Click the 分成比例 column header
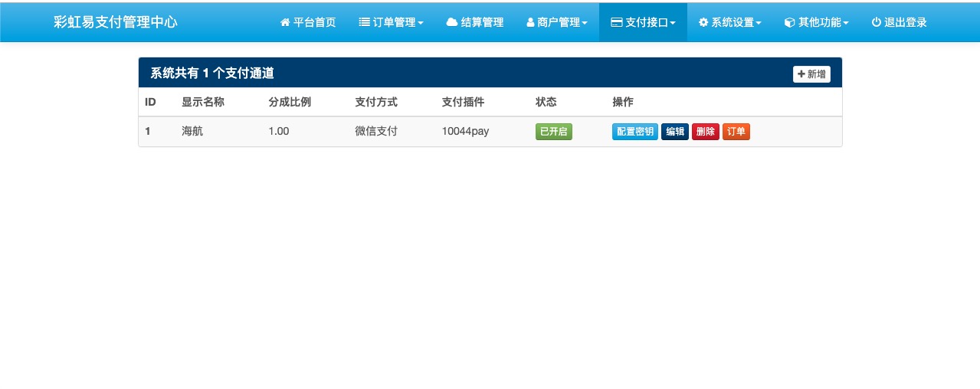The width and height of the screenshot is (980, 389). [290, 102]
